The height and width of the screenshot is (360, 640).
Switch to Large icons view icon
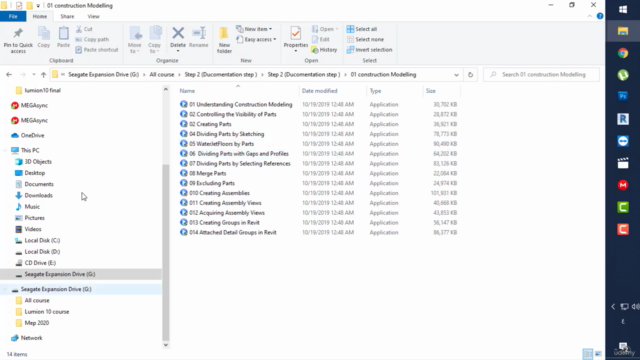pyautogui.click(x=598, y=353)
